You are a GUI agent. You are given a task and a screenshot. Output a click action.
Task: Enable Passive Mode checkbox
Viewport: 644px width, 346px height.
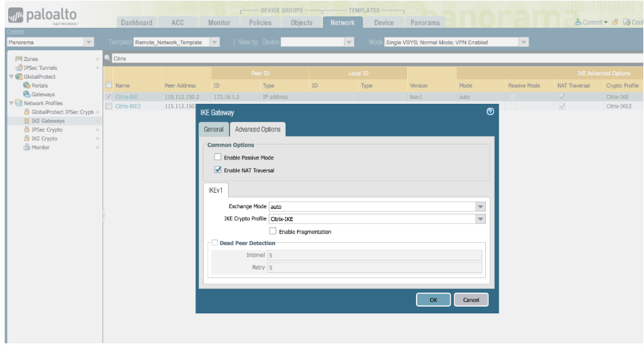pos(218,157)
